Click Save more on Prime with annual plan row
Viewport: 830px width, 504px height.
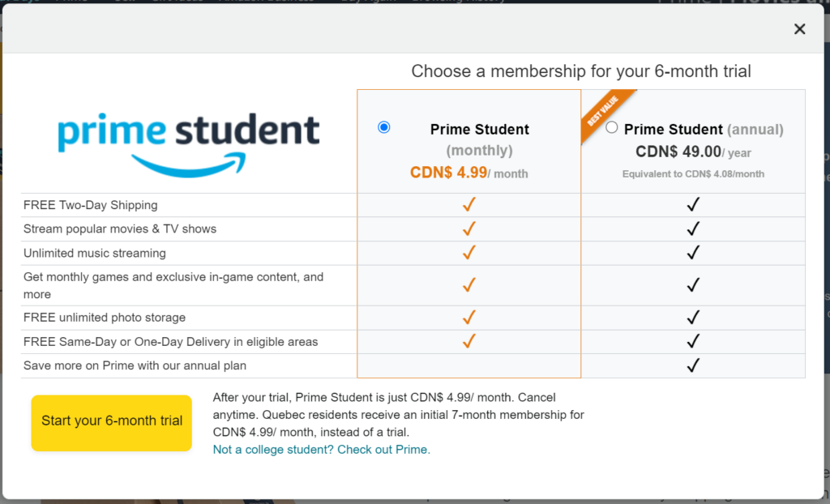click(x=413, y=365)
